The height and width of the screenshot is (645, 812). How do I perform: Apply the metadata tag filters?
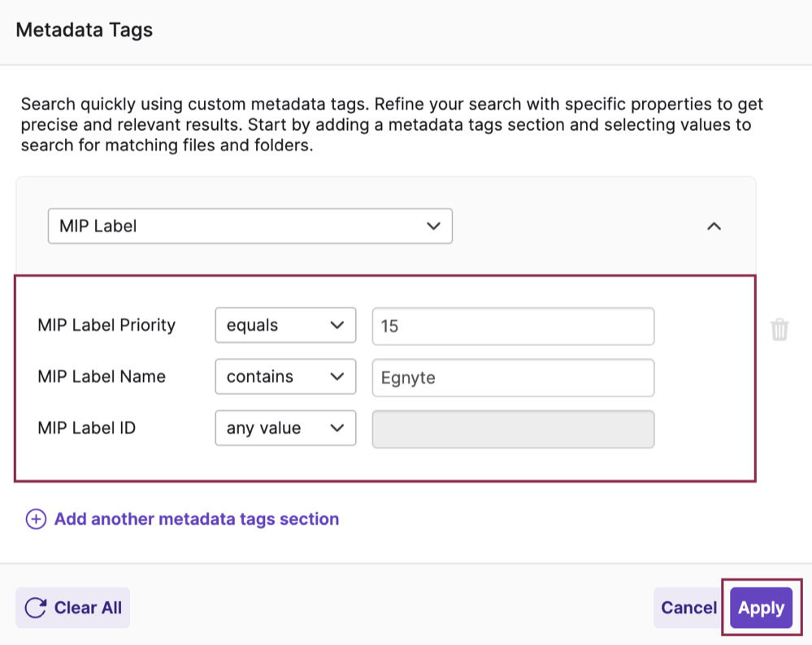point(761,608)
